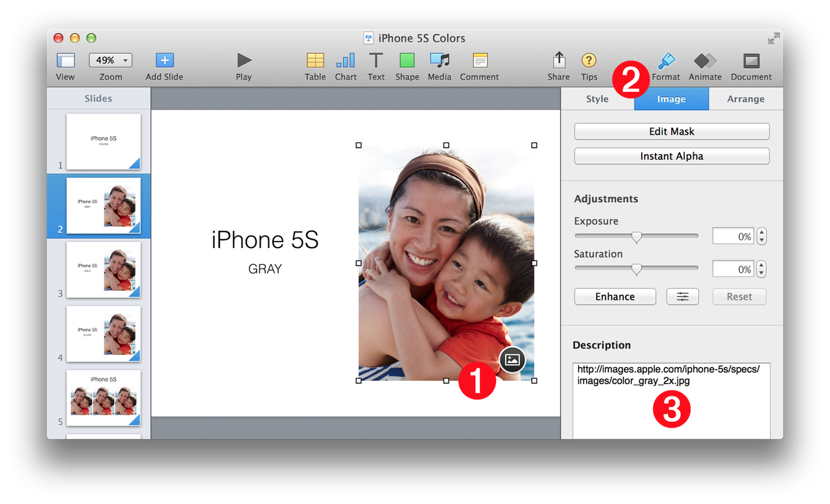Click the Saturation slider handle
The width and height of the screenshot is (830, 504).
[637, 269]
